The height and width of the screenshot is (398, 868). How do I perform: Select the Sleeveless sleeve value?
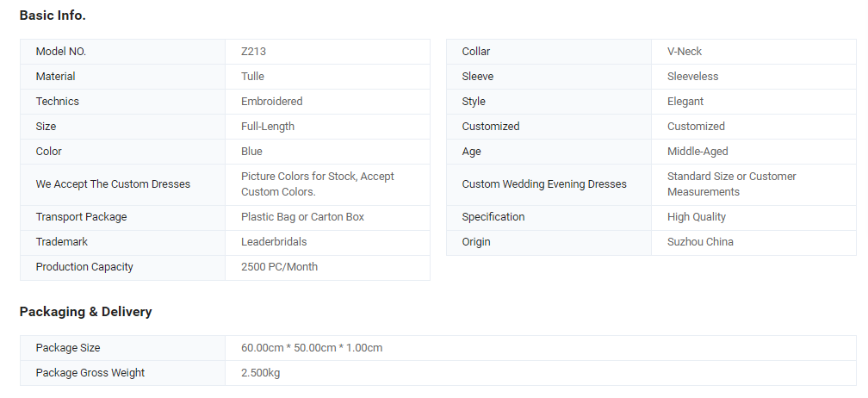(x=693, y=77)
